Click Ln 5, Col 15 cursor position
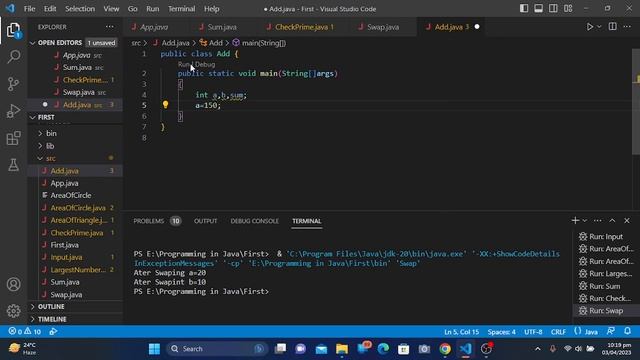This screenshot has height=360, width=640. click(x=461, y=332)
